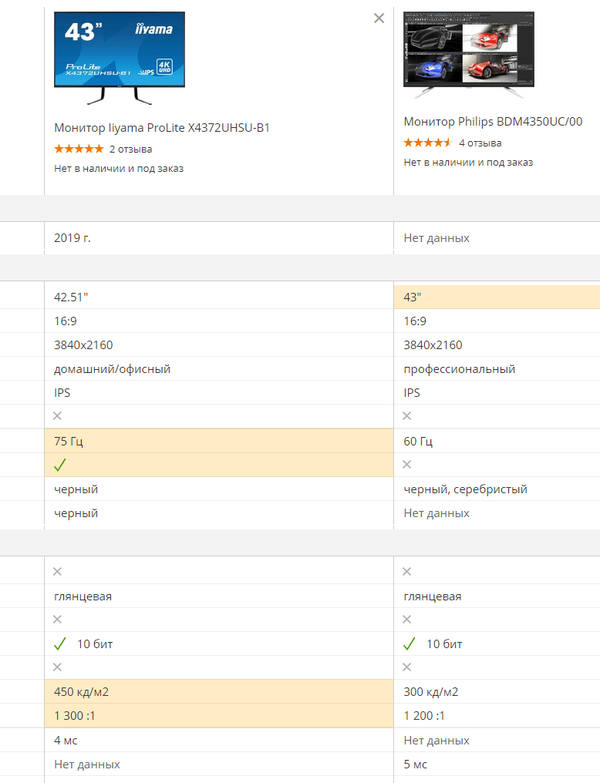Click the Iiyama five-star rating
Screen dimensions: 600x783
pyautogui.click(x=78, y=149)
